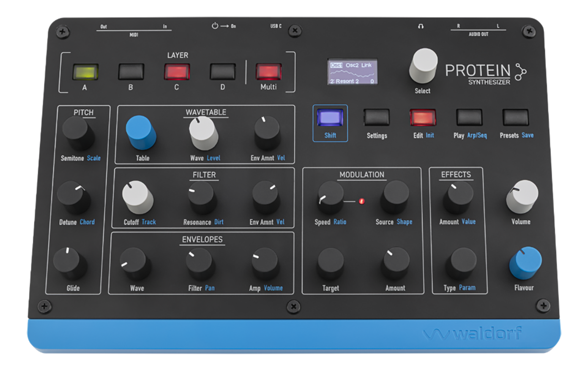This screenshot has height=371, width=588.
Task: Click the blue 'Dirt' label
Action: (x=219, y=222)
